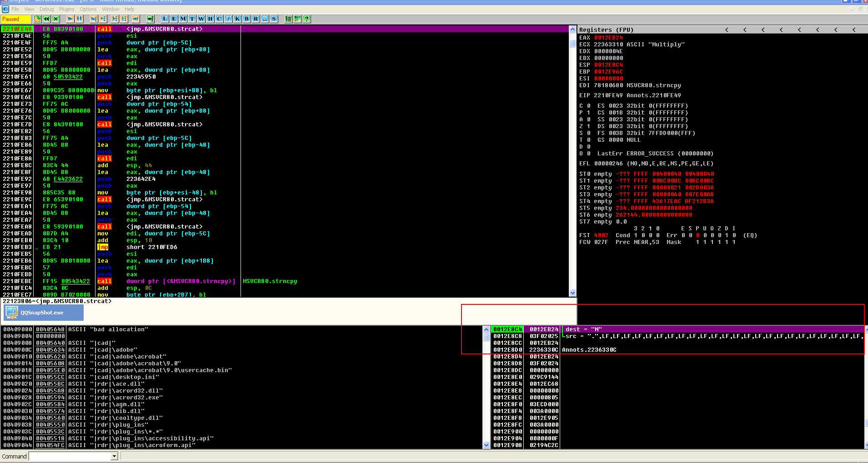Click the Open file toolbar icon
This screenshot has height=463, width=868.
(37, 19)
